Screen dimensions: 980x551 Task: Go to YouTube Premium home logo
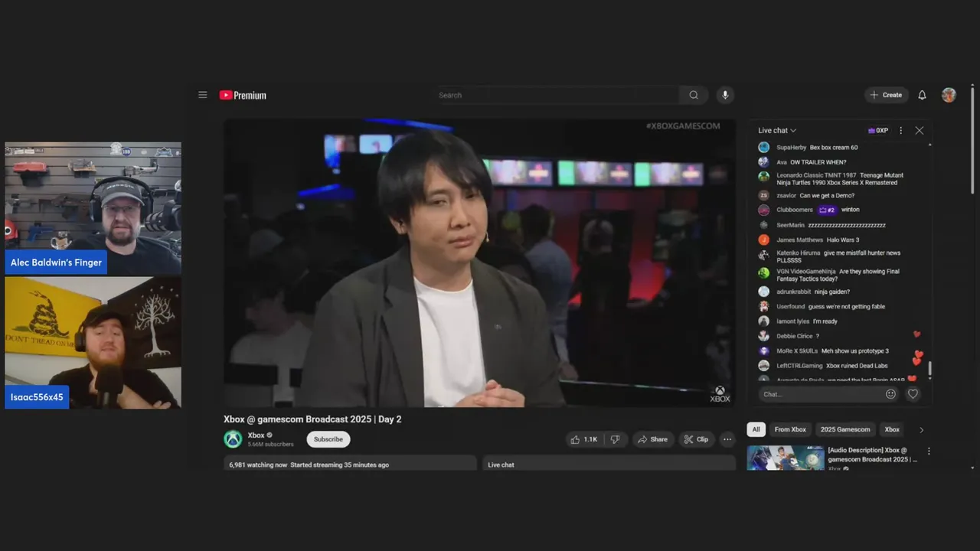click(x=243, y=95)
